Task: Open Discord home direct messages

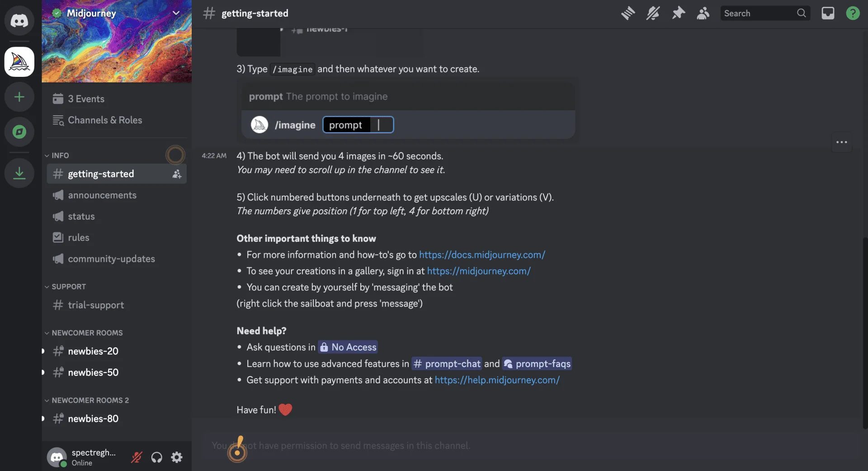Action: 19,21
